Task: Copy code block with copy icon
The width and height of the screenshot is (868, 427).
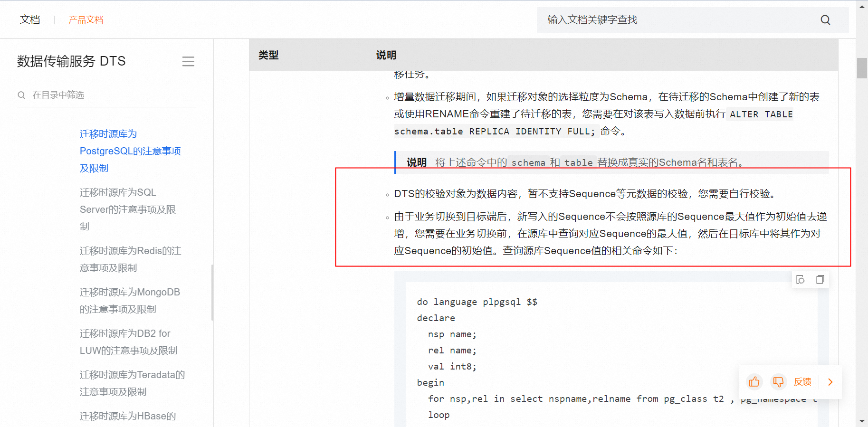Action: [x=820, y=279]
